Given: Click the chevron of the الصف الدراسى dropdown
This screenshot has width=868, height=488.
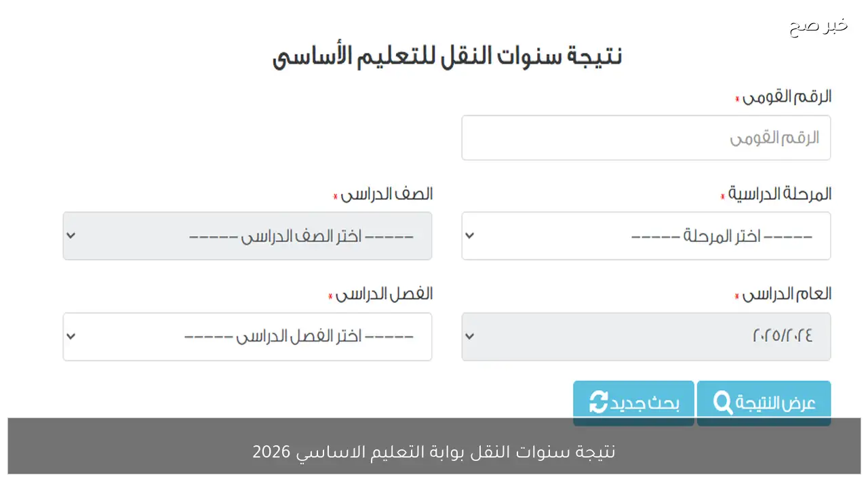Looking at the screenshot, I should coord(71,235).
